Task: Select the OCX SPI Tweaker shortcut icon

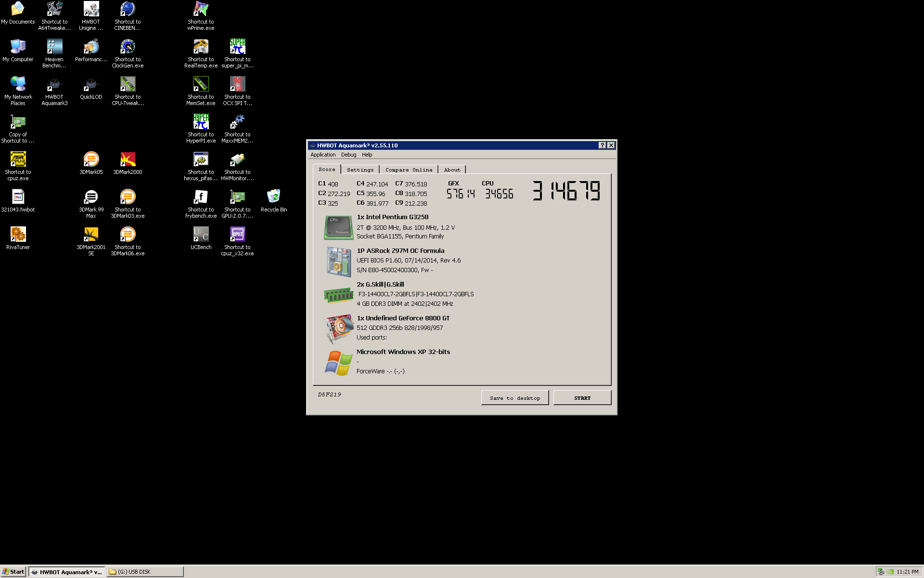Action: click(237, 91)
